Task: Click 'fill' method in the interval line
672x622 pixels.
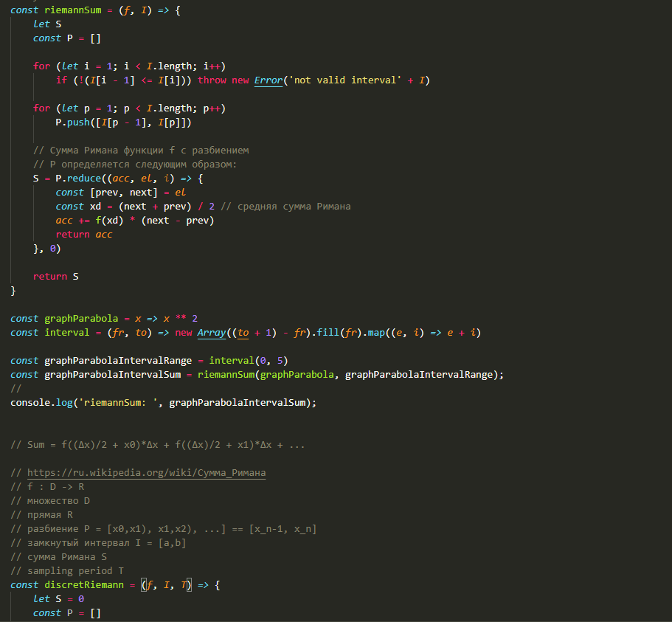Action: pos(328,333)
